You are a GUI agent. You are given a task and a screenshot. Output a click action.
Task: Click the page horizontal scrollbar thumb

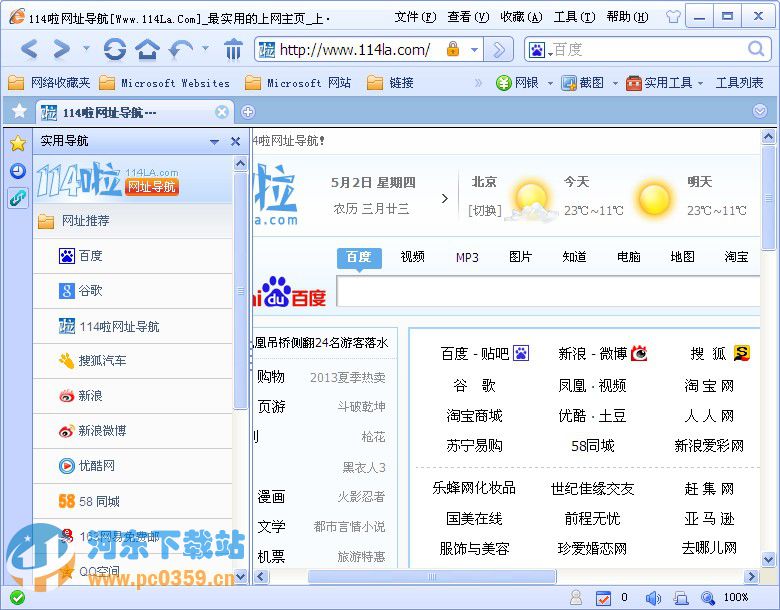point(432,577)
